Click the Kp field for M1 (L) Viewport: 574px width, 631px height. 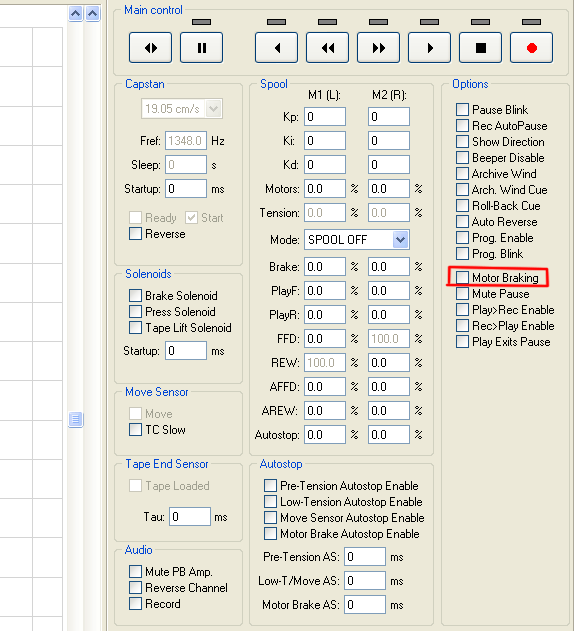325,117
